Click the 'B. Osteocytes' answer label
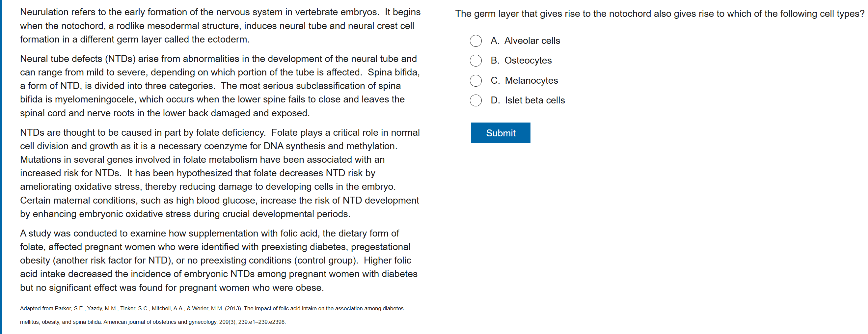 coord(521,61)
